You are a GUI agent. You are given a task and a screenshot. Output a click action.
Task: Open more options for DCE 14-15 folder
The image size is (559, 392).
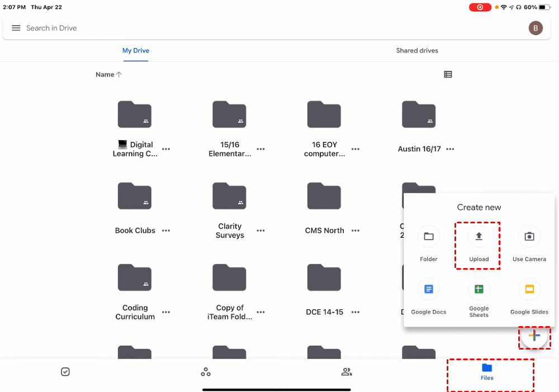356,312
